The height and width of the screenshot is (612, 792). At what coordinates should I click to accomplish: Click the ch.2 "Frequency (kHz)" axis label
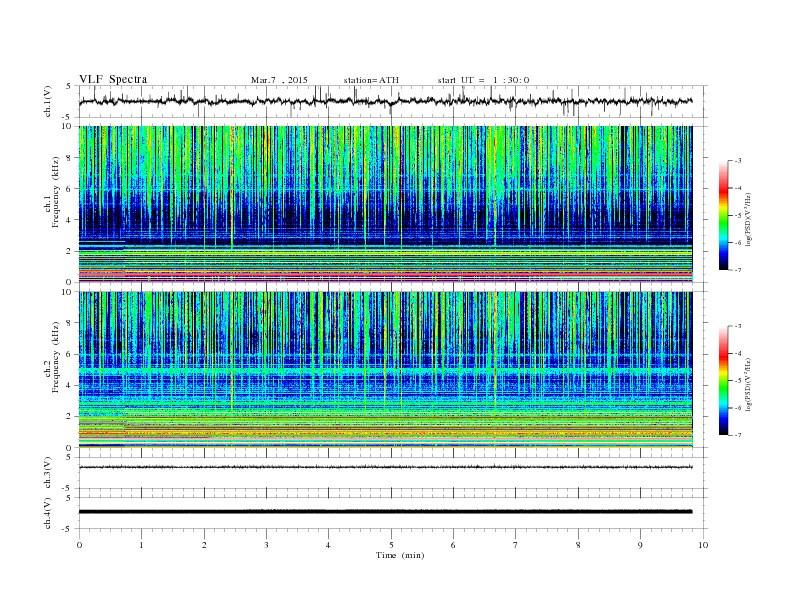point(55,357)
